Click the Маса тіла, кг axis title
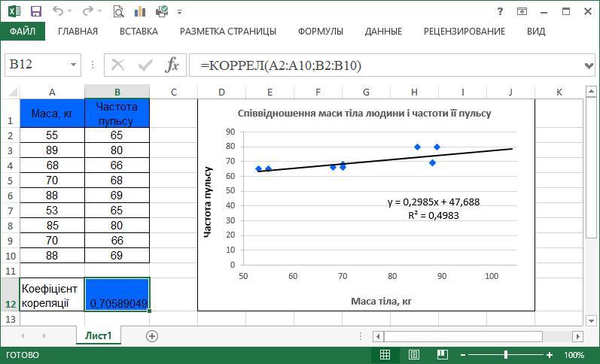Screen dimensions: 600x364 coord(381,302)
